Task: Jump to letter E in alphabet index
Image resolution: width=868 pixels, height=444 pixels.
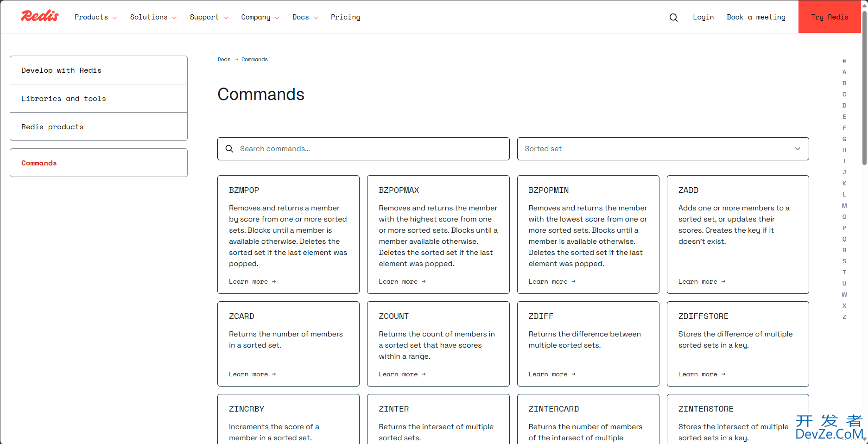Action: click(x=844, y=117)
